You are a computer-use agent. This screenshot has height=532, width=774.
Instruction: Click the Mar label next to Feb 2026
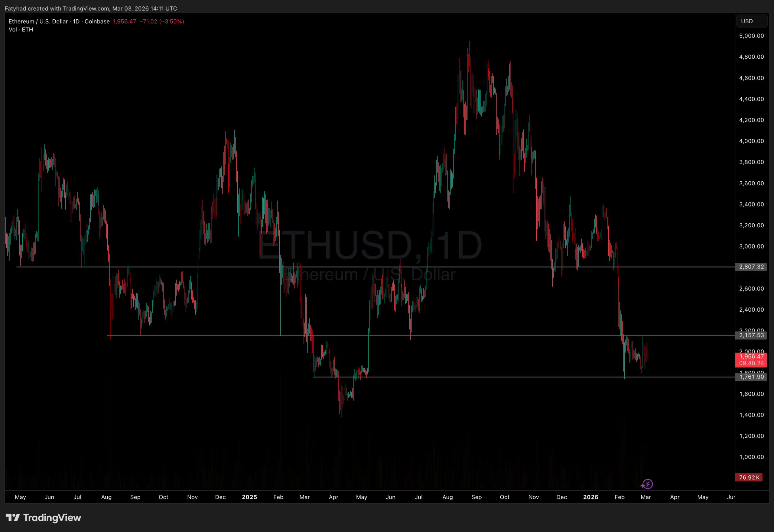tap(646, 497)
